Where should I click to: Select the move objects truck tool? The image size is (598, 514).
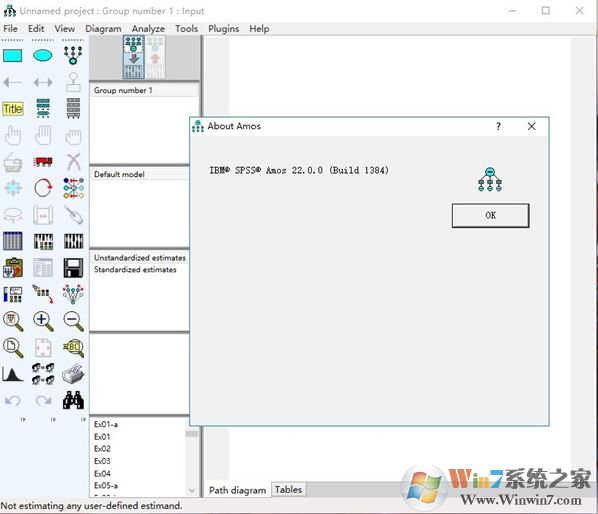click(x=43, y=162)
